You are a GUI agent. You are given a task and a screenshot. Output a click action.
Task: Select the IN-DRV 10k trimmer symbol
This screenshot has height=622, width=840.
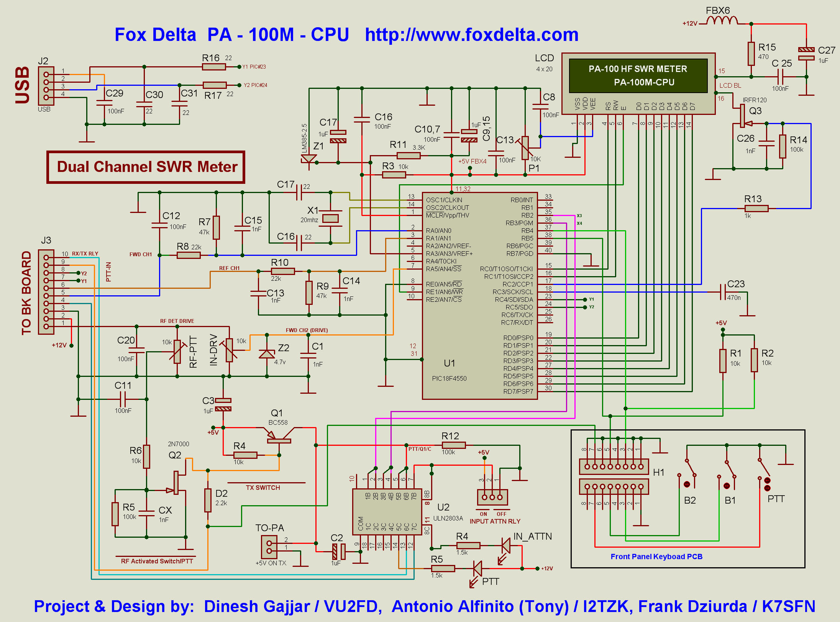(x=229, y=350)
